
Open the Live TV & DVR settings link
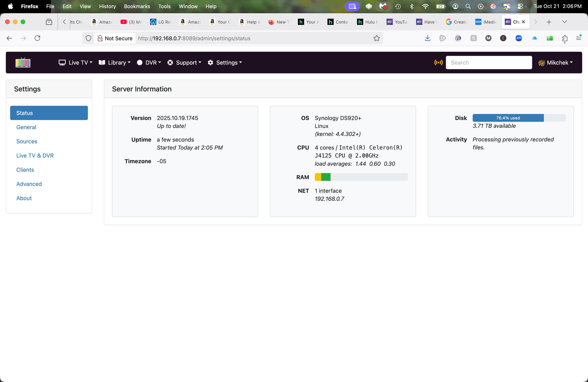click(x=35, y=156)
